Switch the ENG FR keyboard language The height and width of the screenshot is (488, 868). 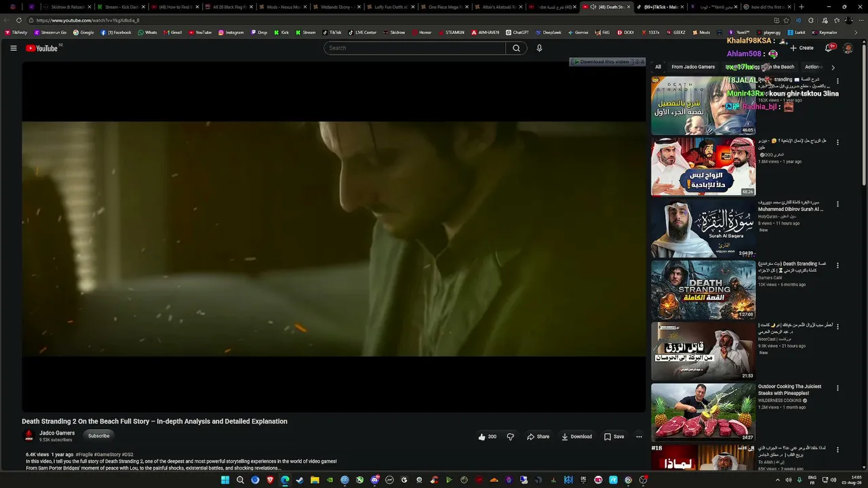[812, 480]
